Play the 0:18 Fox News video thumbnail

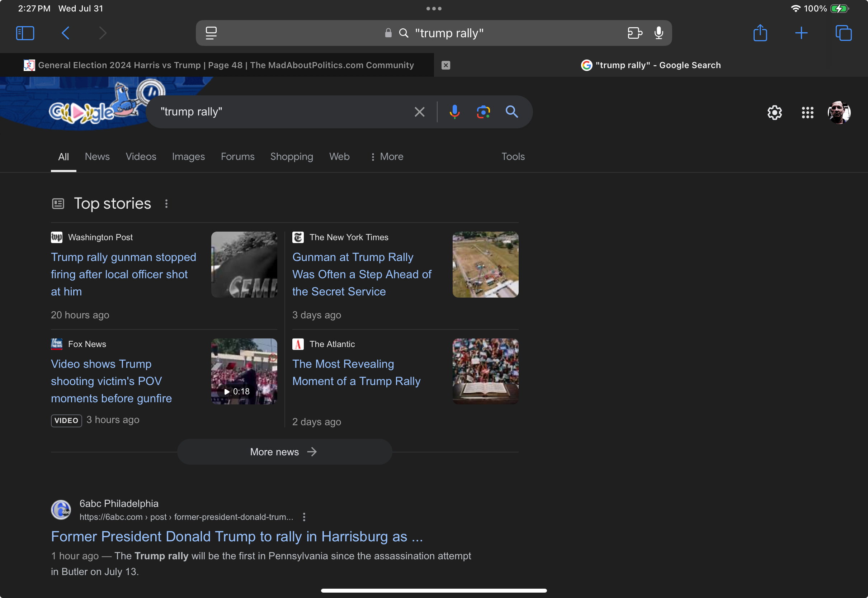pyautogui.click(x=244, y=371)
